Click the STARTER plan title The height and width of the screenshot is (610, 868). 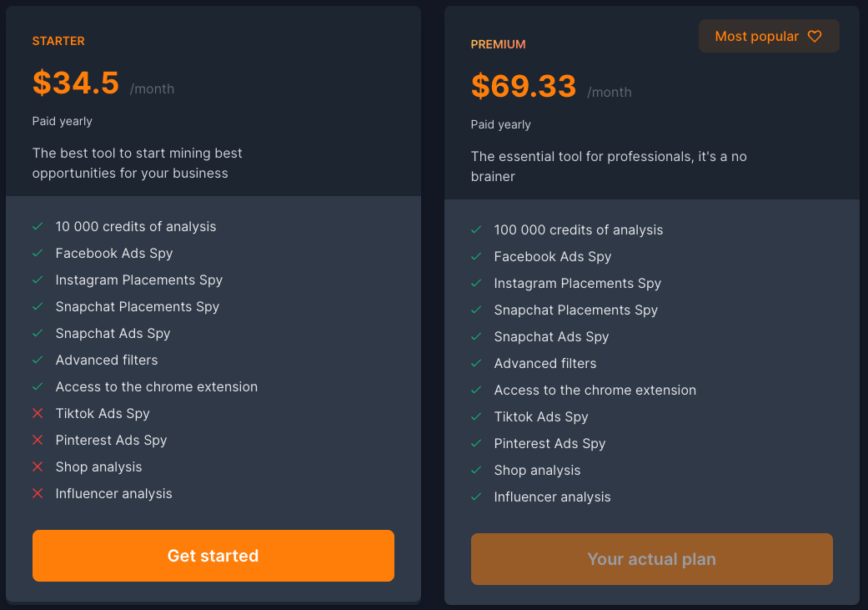[x=58, y=41]
